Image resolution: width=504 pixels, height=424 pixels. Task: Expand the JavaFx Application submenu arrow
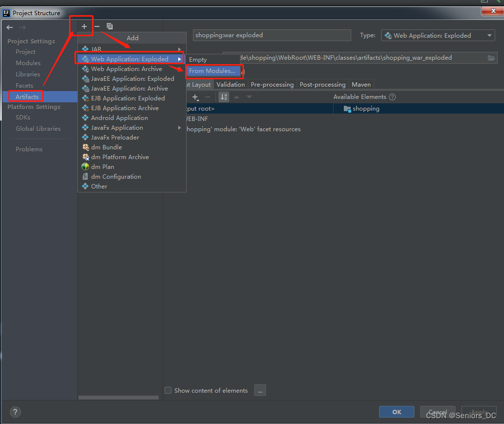[179, 128]
